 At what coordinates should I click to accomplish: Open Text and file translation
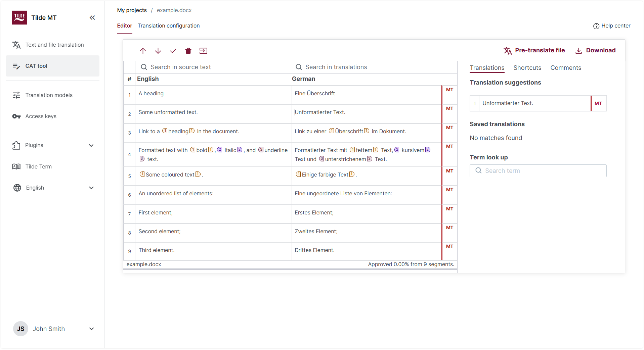54,45
